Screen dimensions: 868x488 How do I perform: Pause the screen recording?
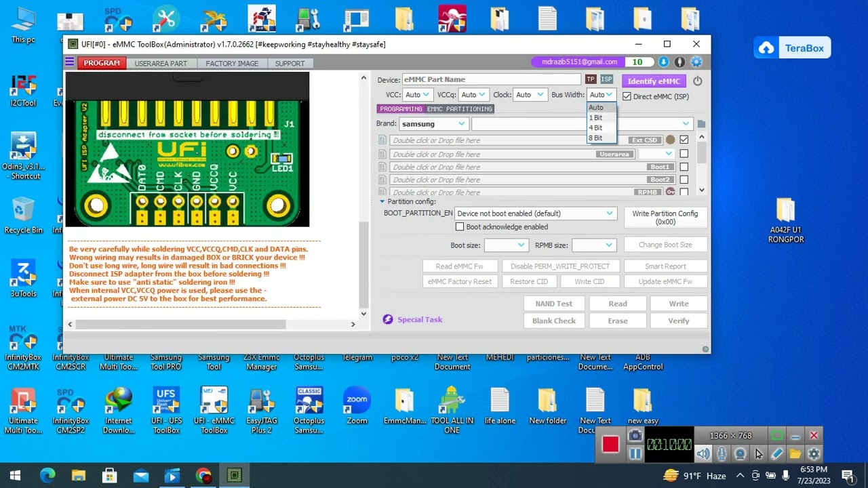[x=635, y=453]
